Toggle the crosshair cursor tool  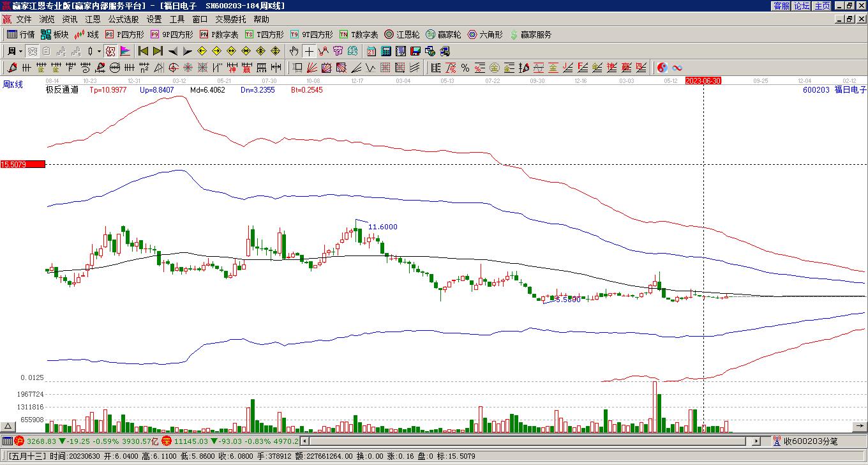click(x=309, y=51)
